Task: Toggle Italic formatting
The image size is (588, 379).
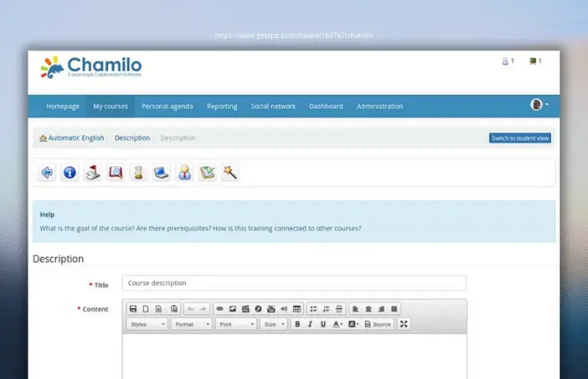Action: [x=310, y=324]
